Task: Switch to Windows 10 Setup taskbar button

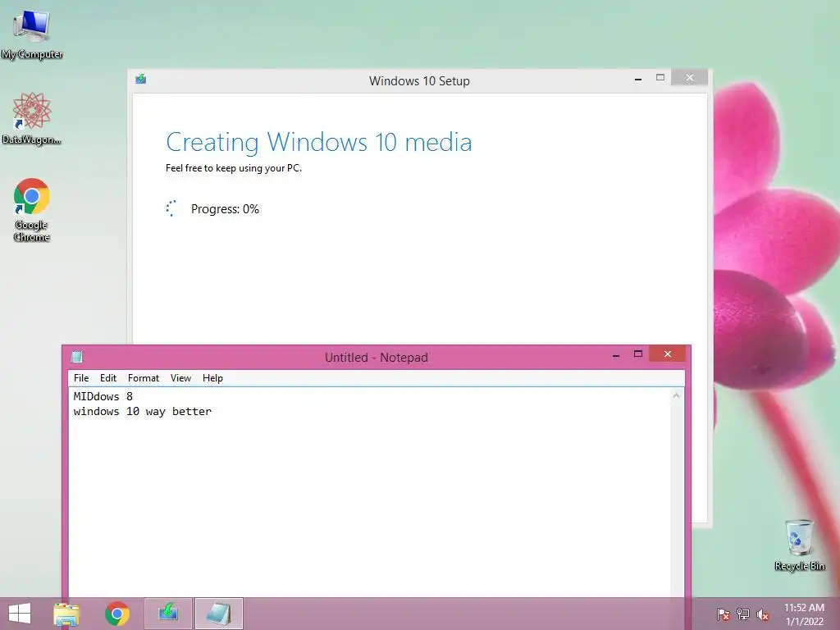Action: pos(168,614)
